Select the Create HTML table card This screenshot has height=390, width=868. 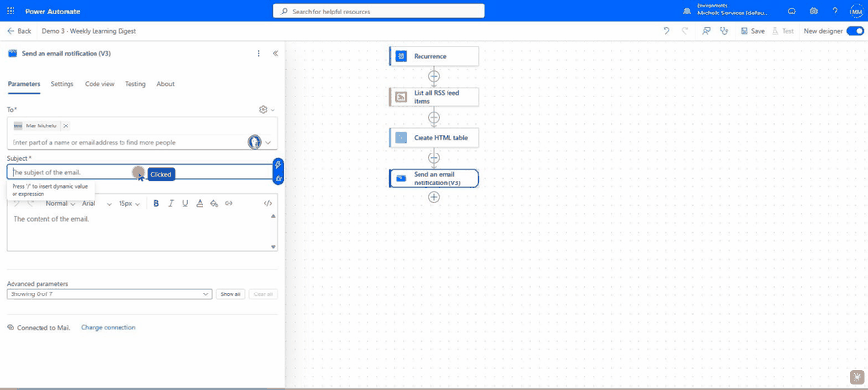tap(434, 138)
